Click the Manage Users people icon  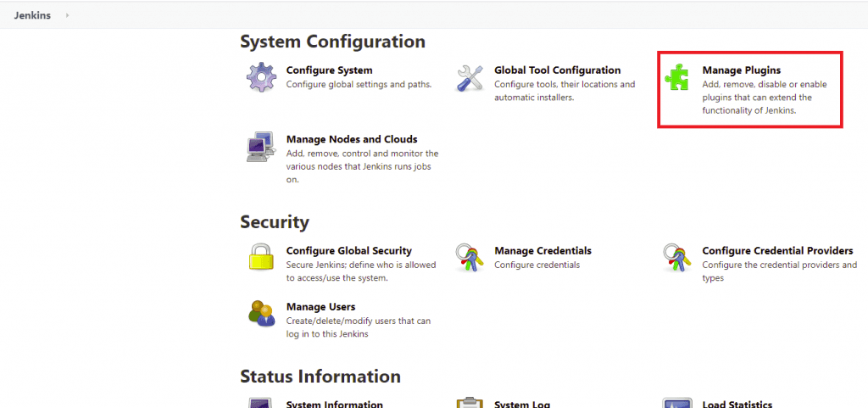(x=261, y=313)
